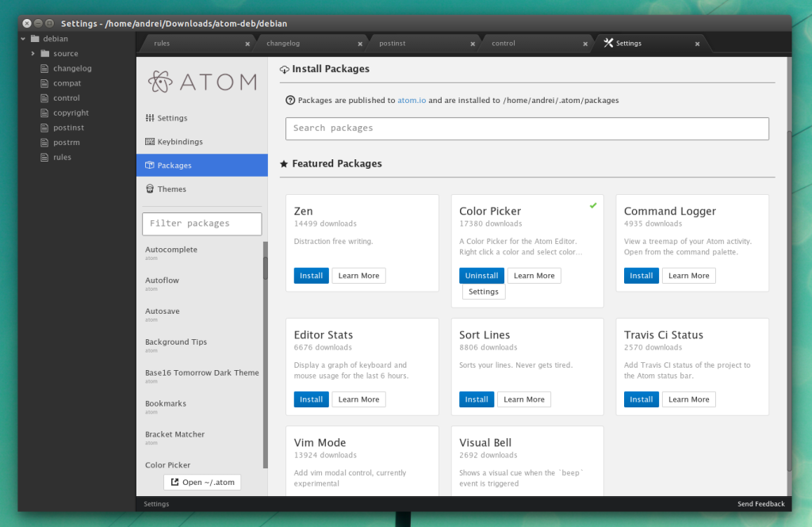This screenshot has height=527, width=812.
Task: Open the postrm file in tree
Action: pyautogui.click(x=67, y=143)
